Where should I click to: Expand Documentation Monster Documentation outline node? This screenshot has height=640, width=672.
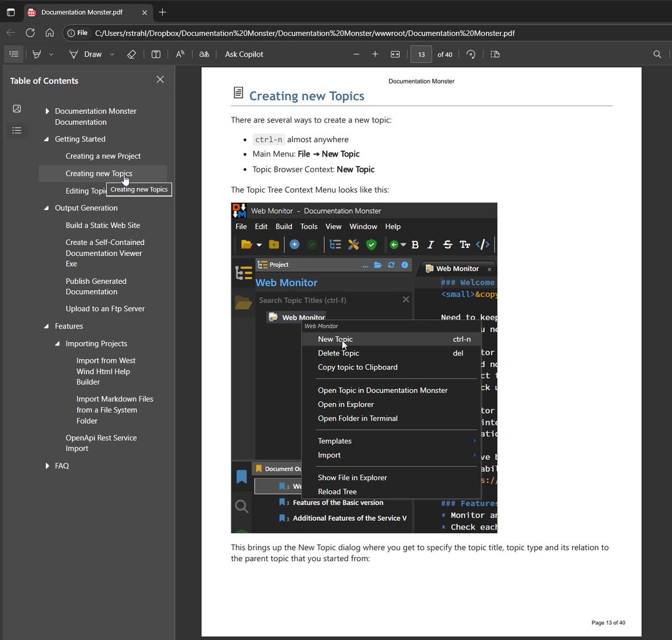[47, 111]
